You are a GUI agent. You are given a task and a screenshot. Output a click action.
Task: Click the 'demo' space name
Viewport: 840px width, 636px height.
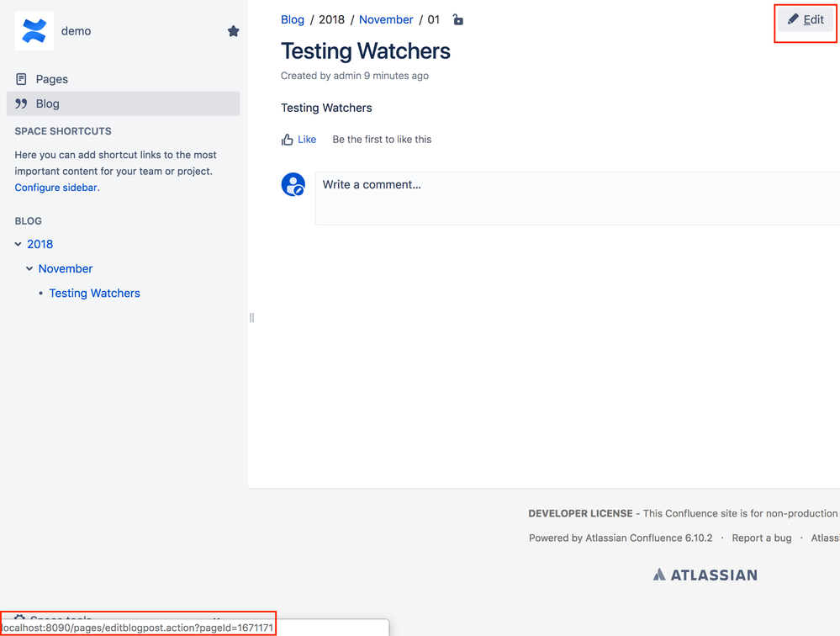(x=76, y=31)
